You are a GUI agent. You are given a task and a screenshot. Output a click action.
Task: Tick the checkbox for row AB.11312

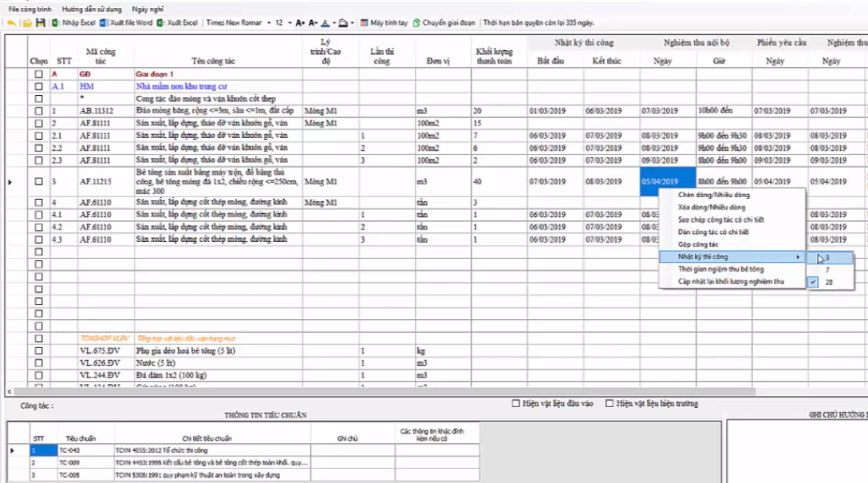(38, 111)
